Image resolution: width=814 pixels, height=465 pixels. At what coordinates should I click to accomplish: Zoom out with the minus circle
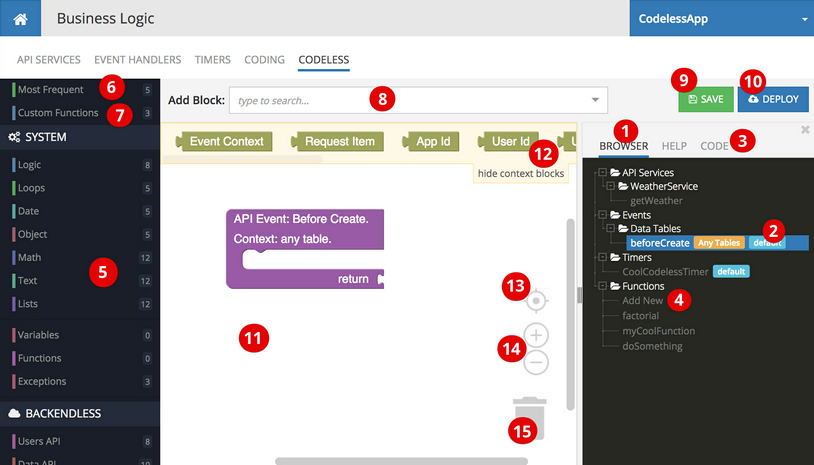(x=536, y=362)
